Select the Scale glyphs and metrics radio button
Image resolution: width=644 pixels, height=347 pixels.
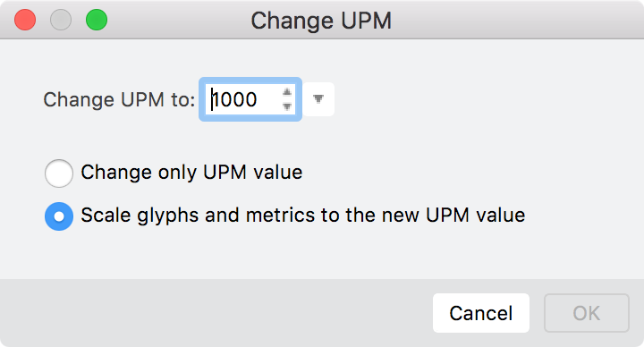59,216
